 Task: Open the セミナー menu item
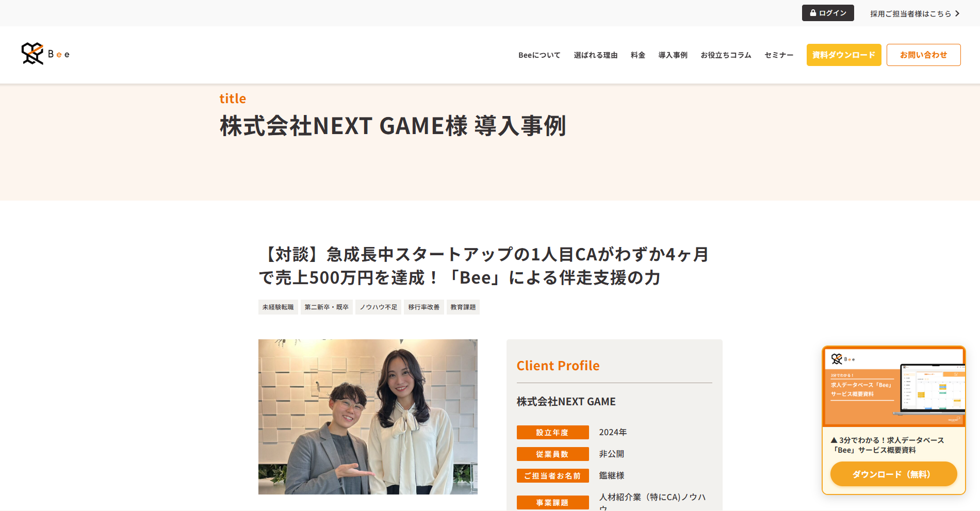click(x=779, y=55)
